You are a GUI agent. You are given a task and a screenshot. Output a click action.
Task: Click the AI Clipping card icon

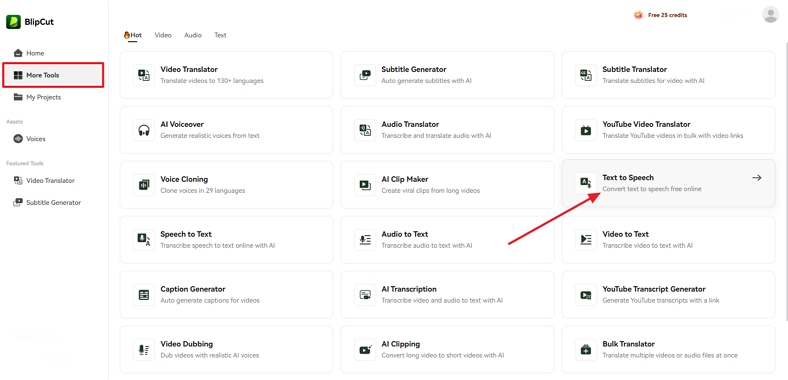click(x=365, y=349)
